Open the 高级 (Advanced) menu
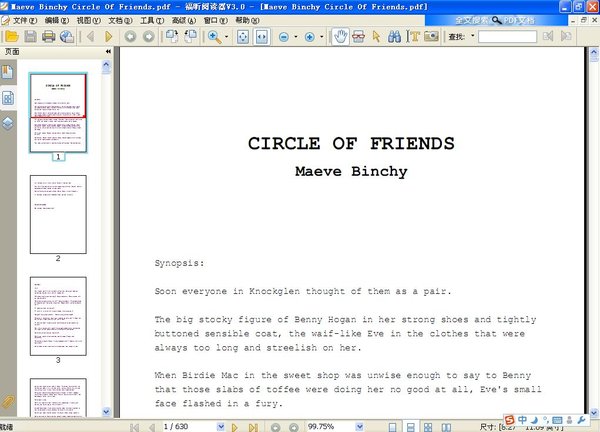 click(184, 20)
